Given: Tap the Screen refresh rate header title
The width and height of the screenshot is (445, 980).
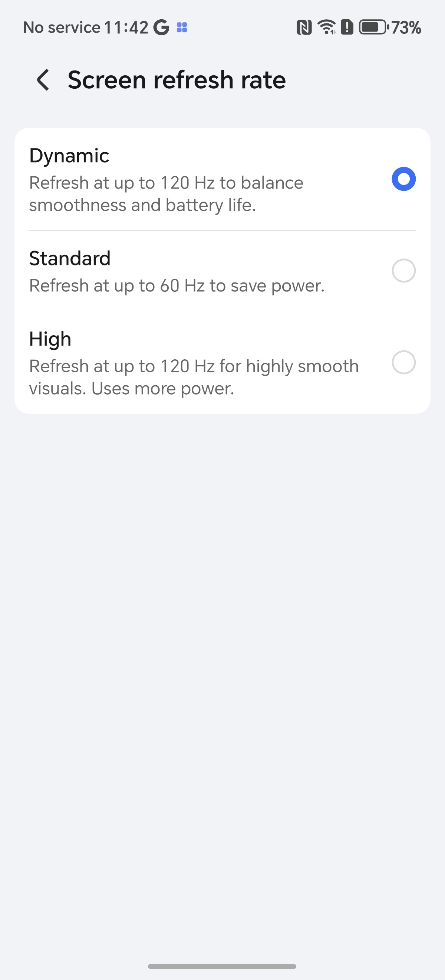Looking at the screenshot, I should [177, 80].
